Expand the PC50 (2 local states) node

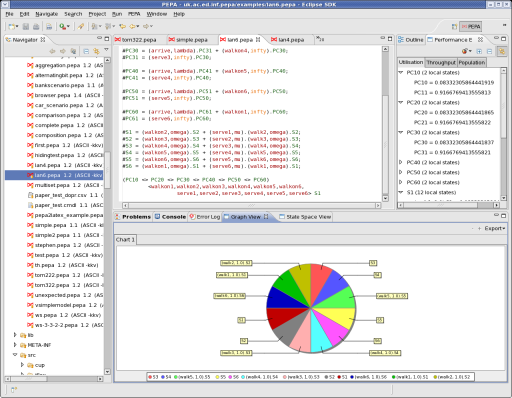401,172
